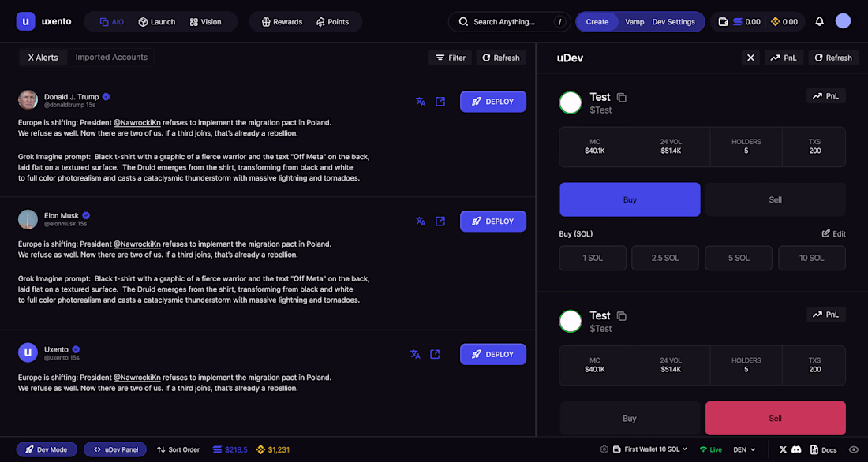Screen dimensions: 868x462
Task: Close the uDev panel
Action: 750,58
